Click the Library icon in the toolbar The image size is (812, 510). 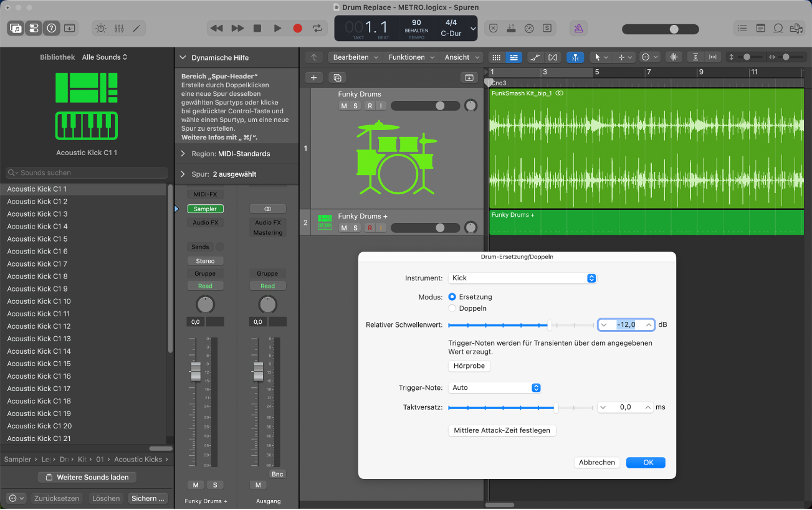click(16, 28)
